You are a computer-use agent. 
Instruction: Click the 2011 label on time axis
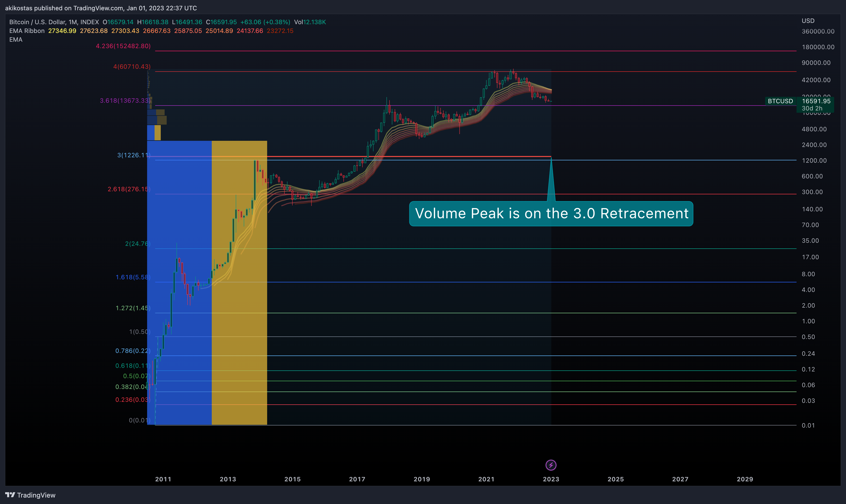163,479
